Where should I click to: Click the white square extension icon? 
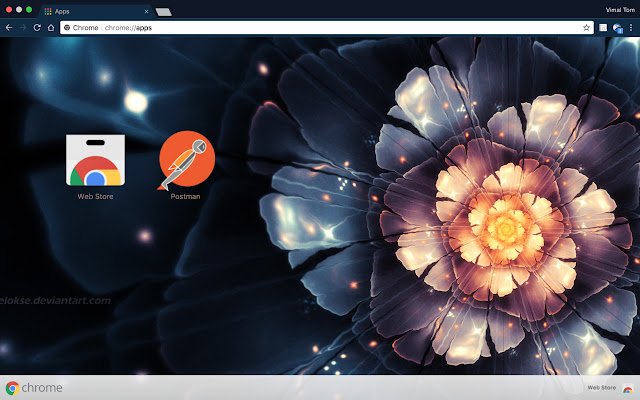click(x=603, y=28)
